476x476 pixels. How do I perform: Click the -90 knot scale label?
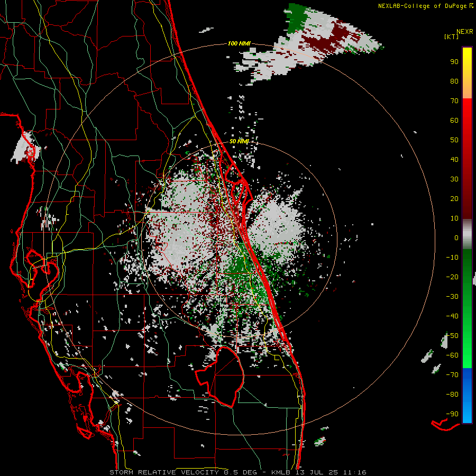tap(452, 414)
